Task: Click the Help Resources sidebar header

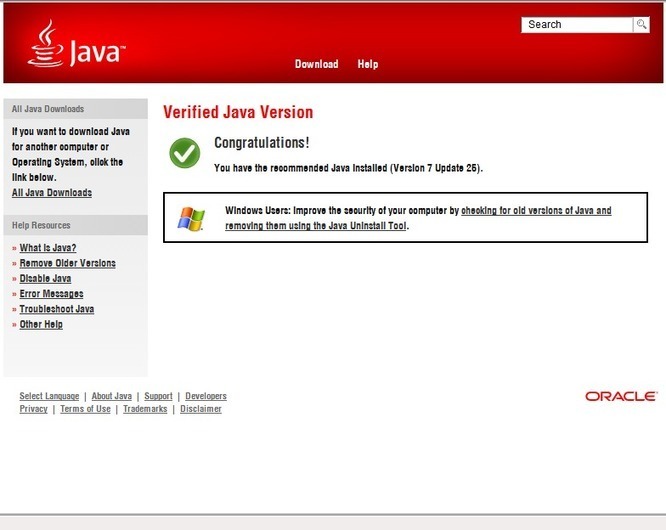Action: coord(76,225)
